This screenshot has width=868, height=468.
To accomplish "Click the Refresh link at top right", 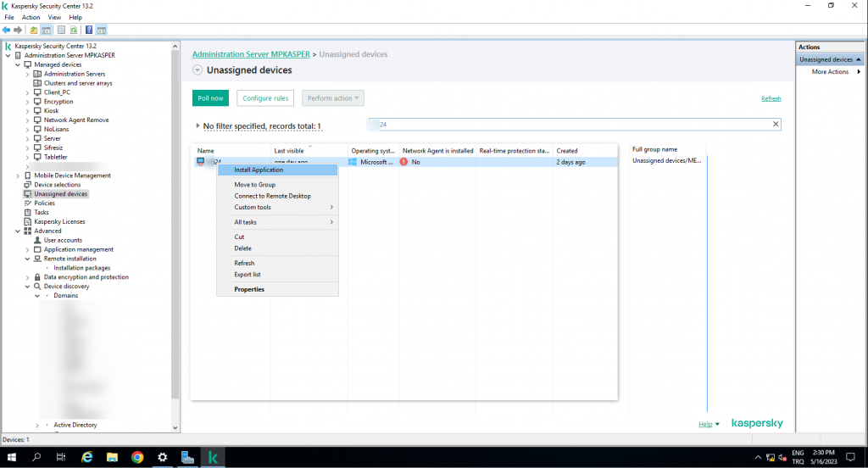I will pos(771,98).
